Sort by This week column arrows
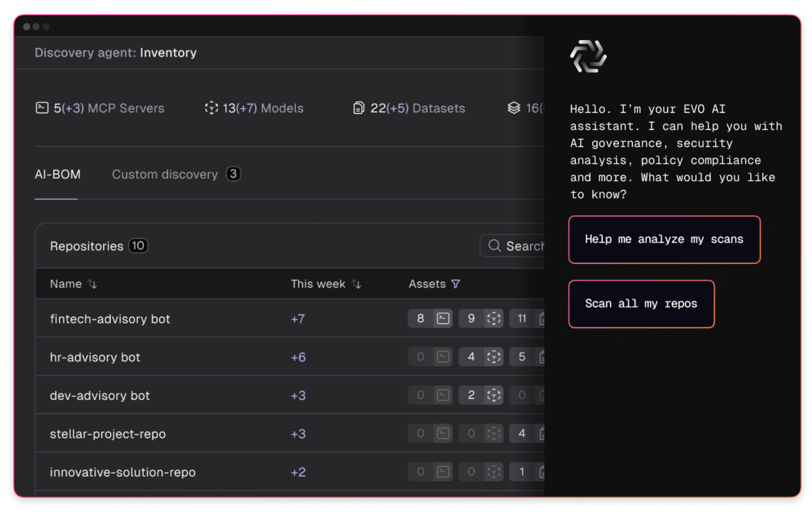 (356, 284)
